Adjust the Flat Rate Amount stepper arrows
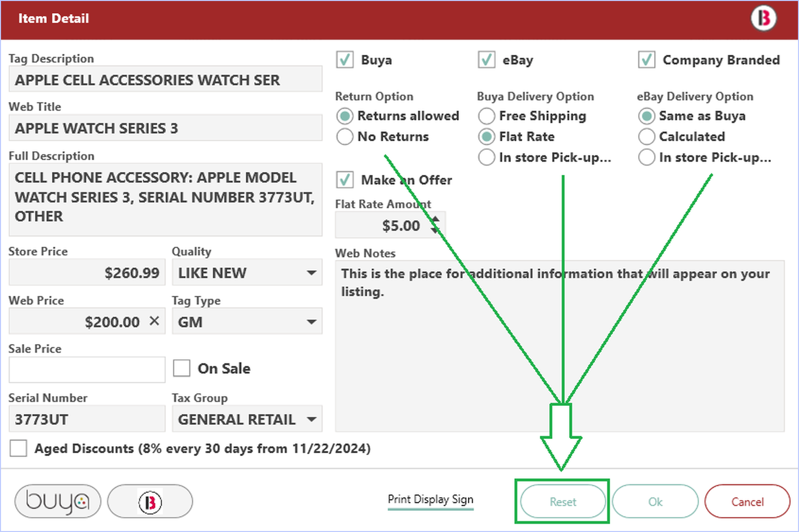The height and width of the screenshot is (532, 799). [435, 225]
